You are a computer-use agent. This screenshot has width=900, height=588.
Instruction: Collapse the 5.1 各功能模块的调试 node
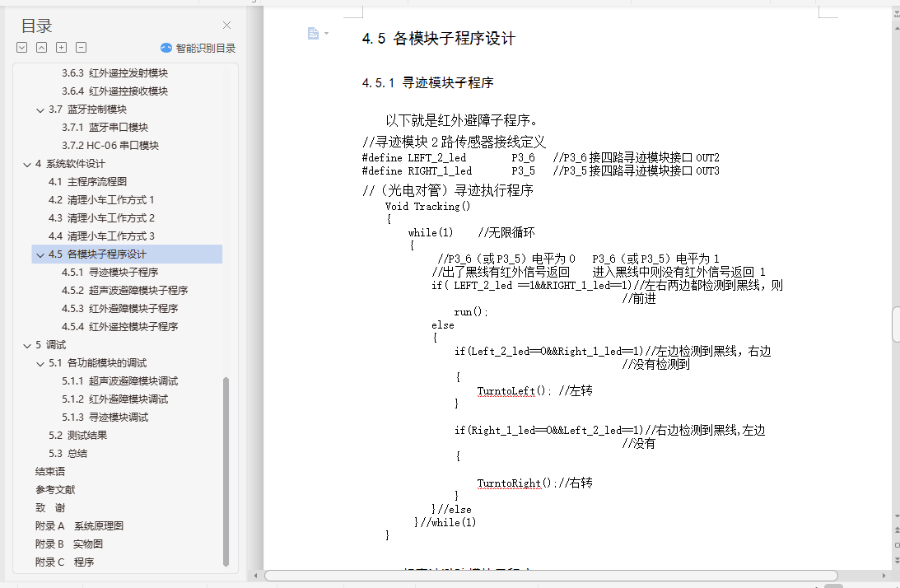coord(40,363)
